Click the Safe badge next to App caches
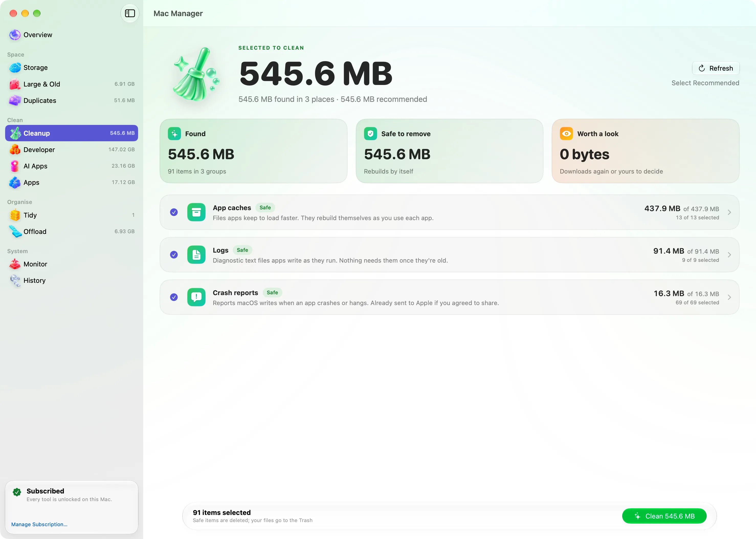The width and height of the screenshot is (756, 539). (x=265, y=208)
